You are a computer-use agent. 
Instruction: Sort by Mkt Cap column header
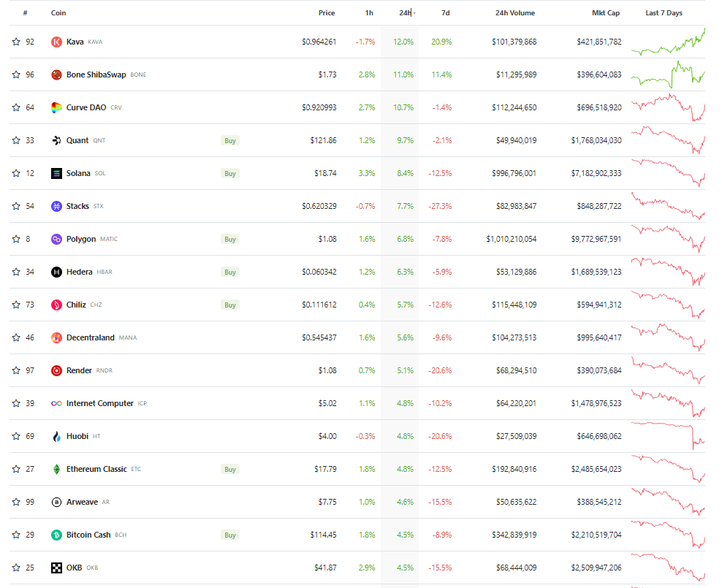pyautogui.click(x=606, y=13)
